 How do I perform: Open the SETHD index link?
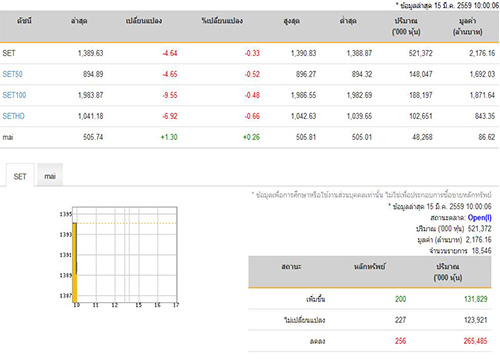[x=13, y=116]
